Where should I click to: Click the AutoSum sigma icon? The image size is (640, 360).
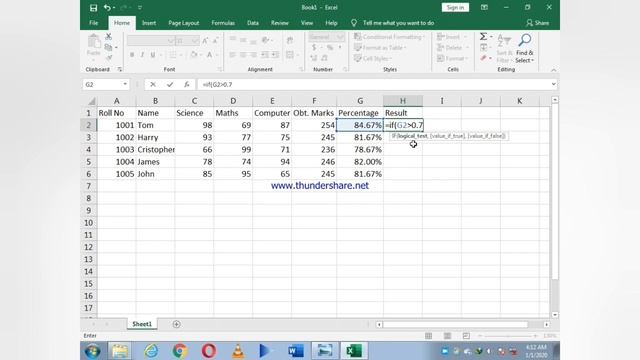483,37
